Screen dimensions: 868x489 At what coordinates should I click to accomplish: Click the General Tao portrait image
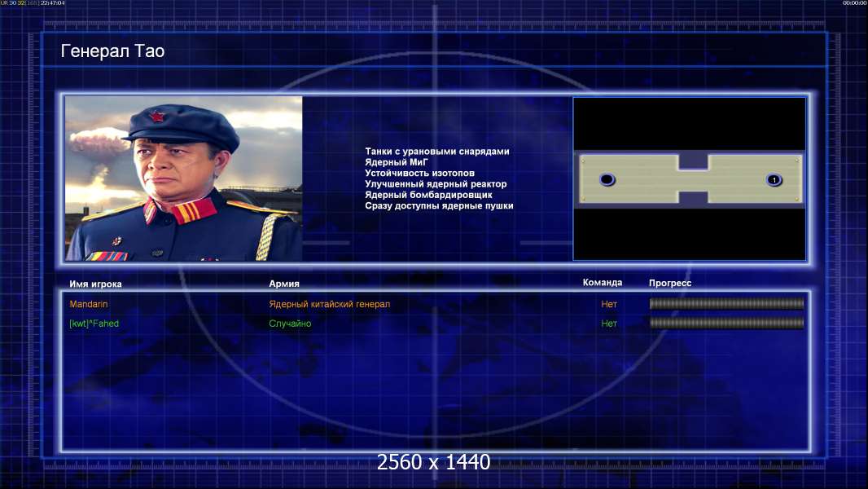coord(184,178)
